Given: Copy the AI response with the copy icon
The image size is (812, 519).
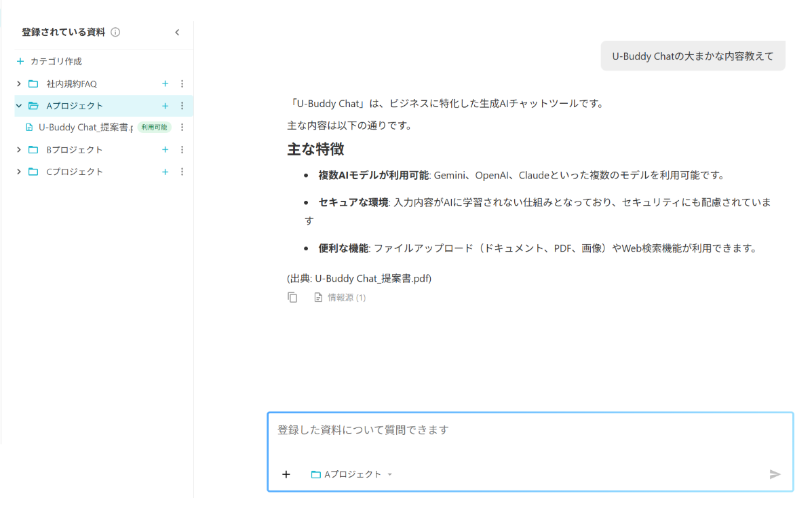Looking at the screenshot, I should [292, 297].
